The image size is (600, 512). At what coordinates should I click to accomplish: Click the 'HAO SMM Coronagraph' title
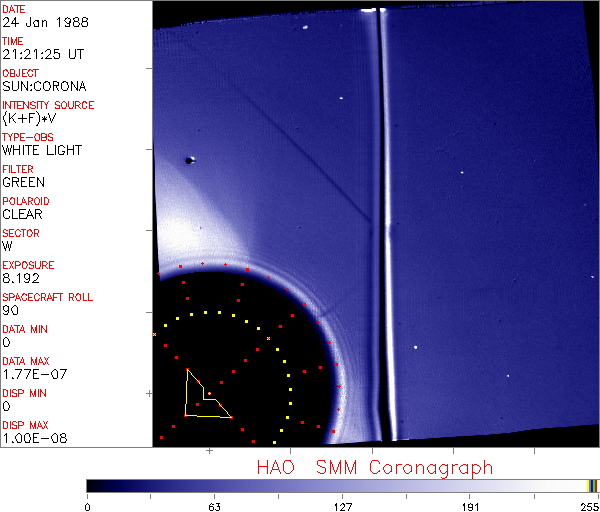coord(375,467)
